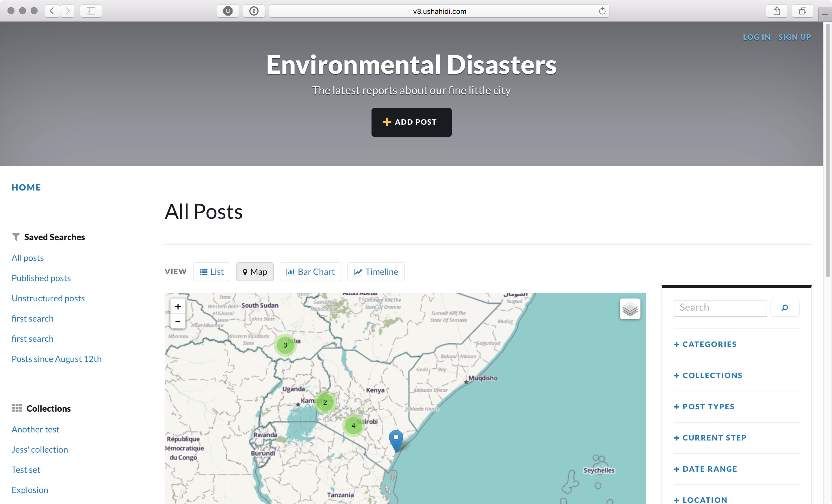Open the 'Jess' collection' link
Viewport: 832px width, 504px height.
pyautogui.click(x=40, y=449)
